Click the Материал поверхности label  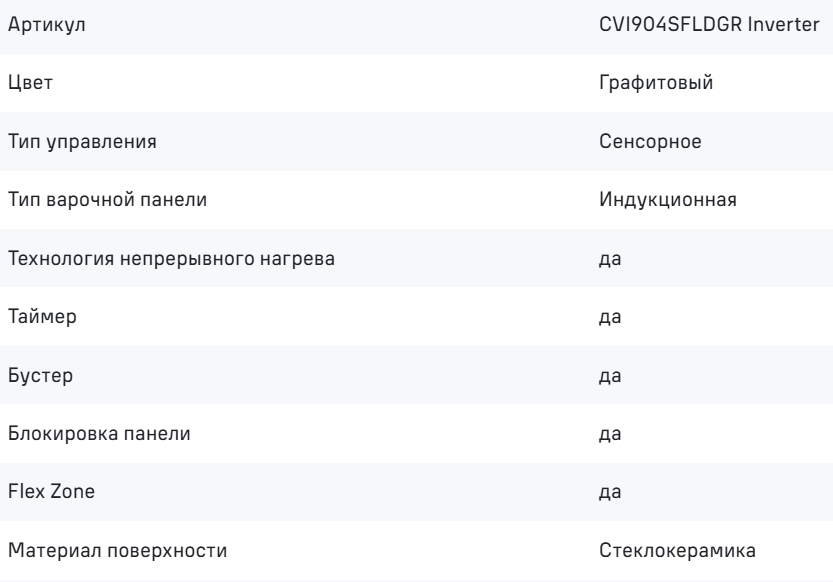117,551
